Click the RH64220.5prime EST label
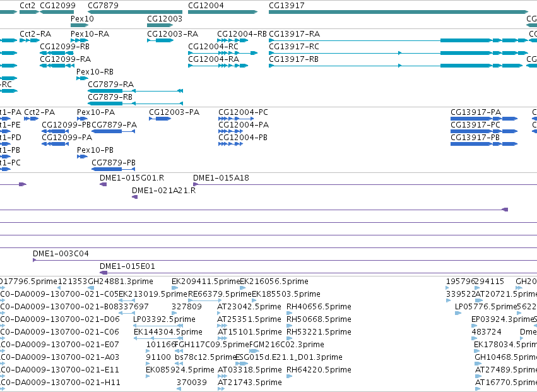 click(319, 370)
